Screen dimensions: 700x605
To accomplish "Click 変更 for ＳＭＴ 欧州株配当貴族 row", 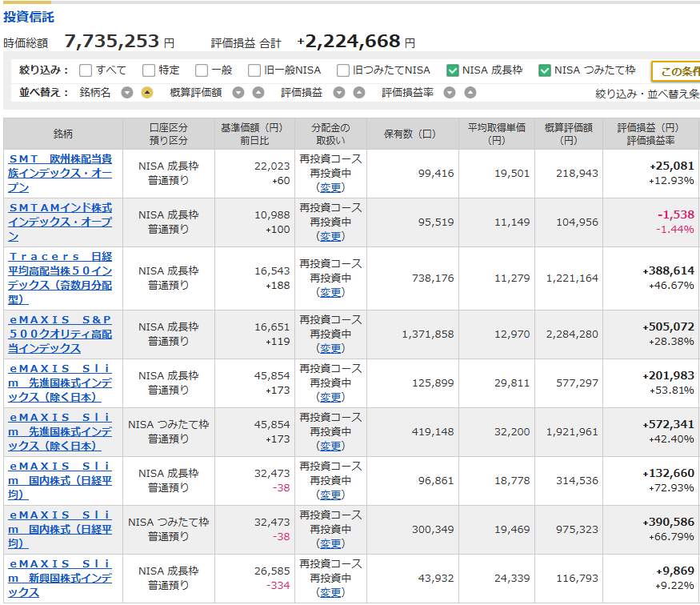I will pyautogui.click(x=330, y=187).
